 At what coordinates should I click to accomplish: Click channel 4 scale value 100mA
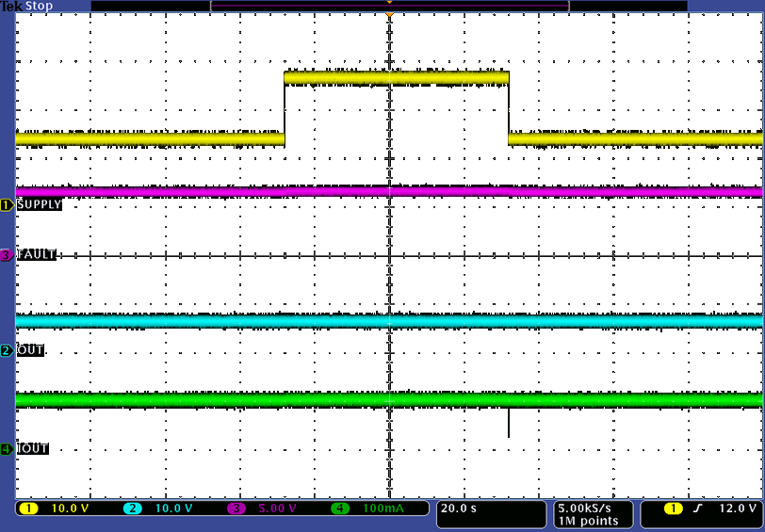coord(383,508)
